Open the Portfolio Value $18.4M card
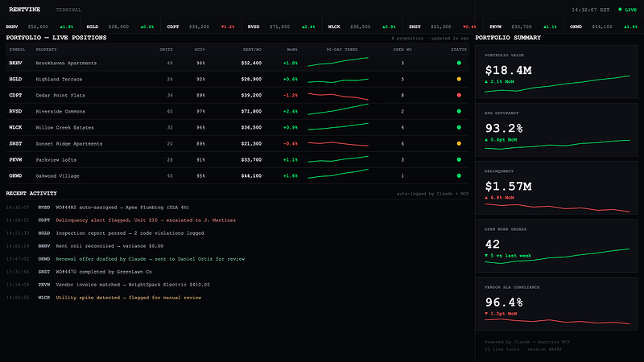 coord(556,72)
